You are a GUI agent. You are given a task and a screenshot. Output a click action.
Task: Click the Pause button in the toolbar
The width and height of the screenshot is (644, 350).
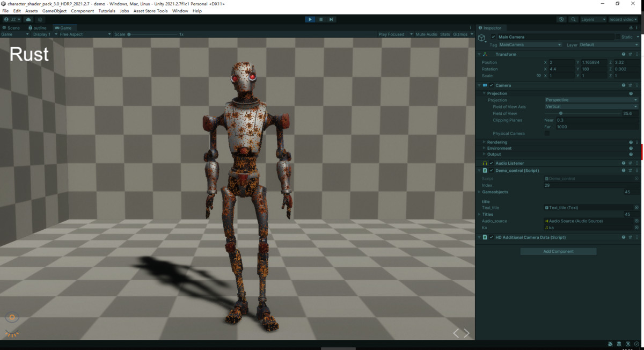(320, 19)
